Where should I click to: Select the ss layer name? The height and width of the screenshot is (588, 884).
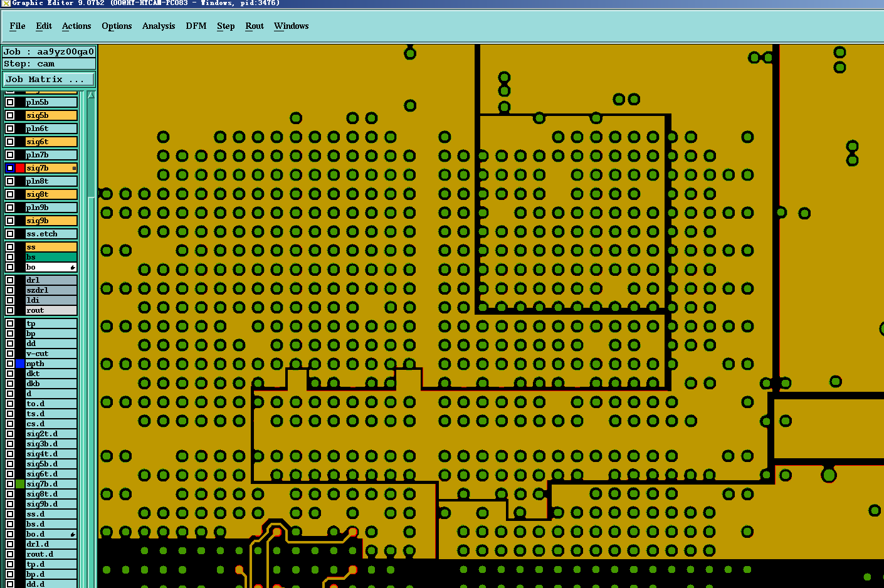pos(51,247)
